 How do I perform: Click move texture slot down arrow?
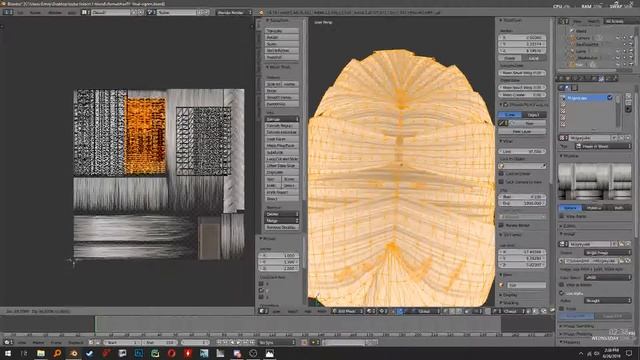(628, 102)
